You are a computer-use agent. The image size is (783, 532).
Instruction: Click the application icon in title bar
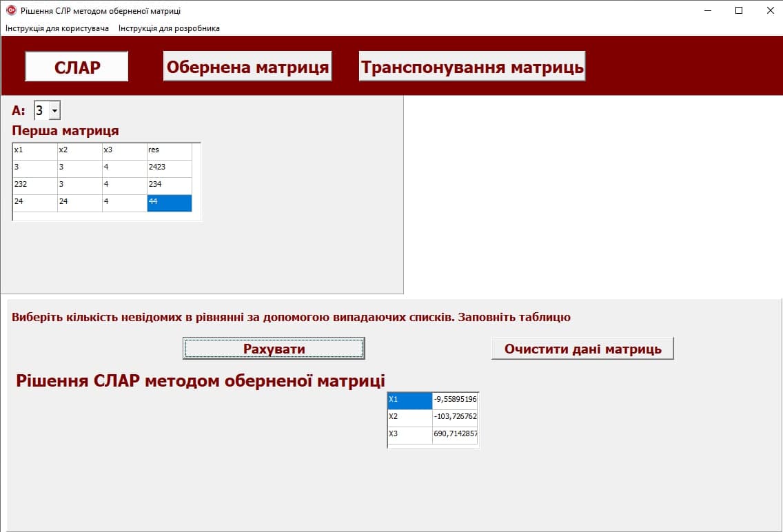point(11,10)
